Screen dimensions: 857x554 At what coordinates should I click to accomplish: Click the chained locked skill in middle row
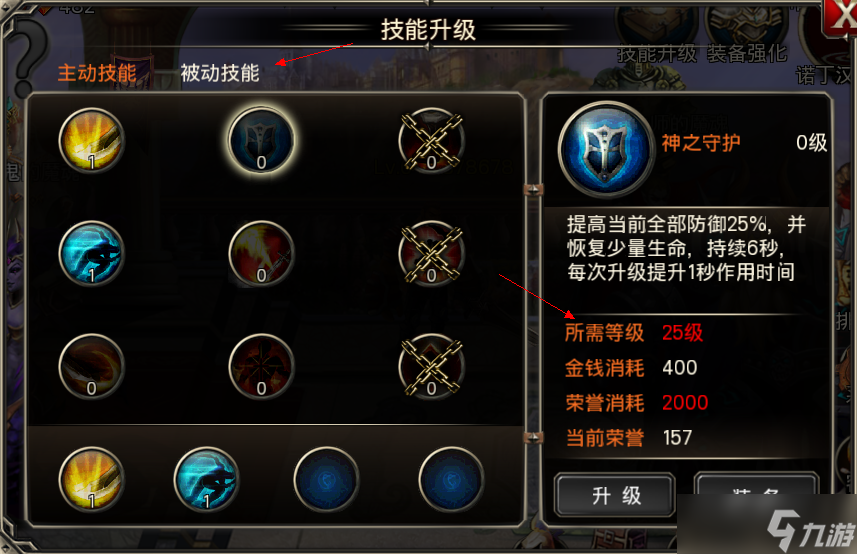tap(431, 254)
